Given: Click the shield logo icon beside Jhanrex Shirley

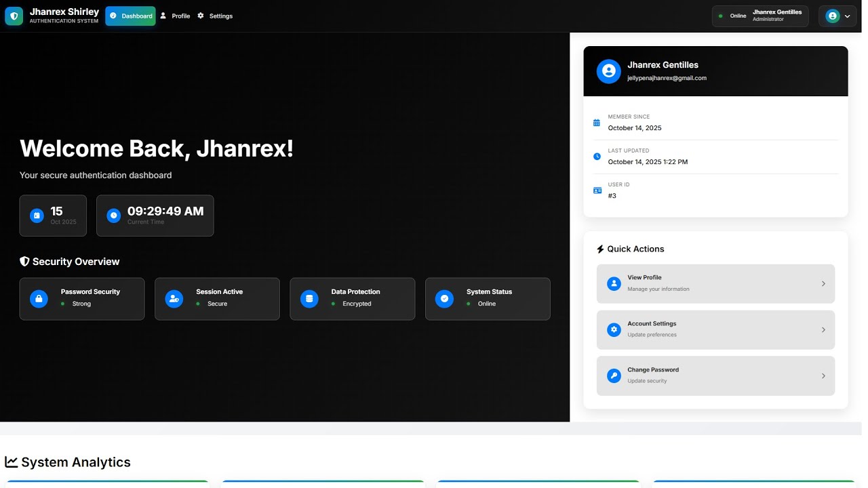Looking at the screenshot, I should click(14, 16).
